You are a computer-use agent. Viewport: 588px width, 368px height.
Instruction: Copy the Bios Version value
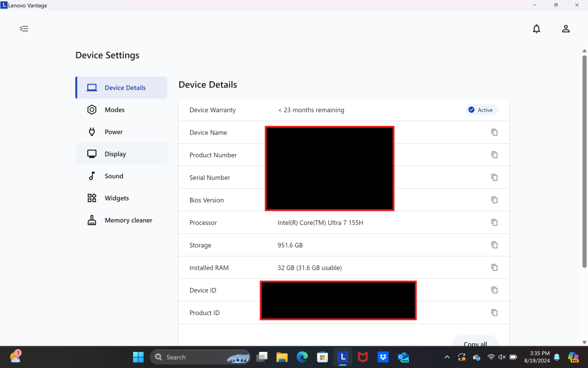(x=494, y=200)
